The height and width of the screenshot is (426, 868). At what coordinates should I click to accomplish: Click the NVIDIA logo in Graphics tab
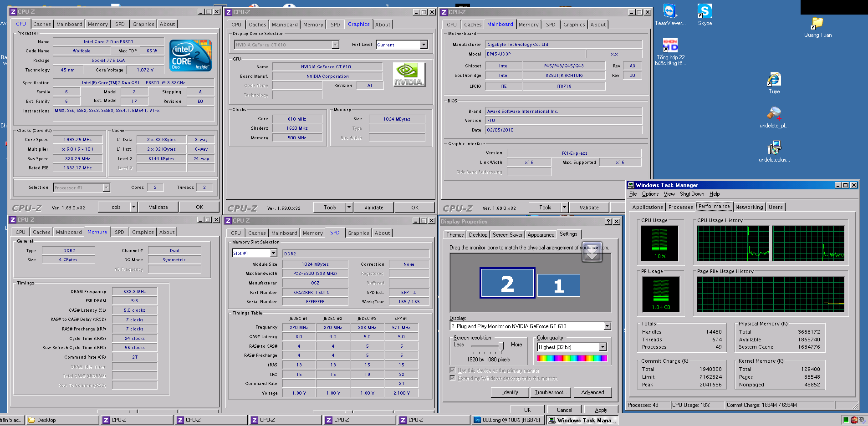coord(408,75)
